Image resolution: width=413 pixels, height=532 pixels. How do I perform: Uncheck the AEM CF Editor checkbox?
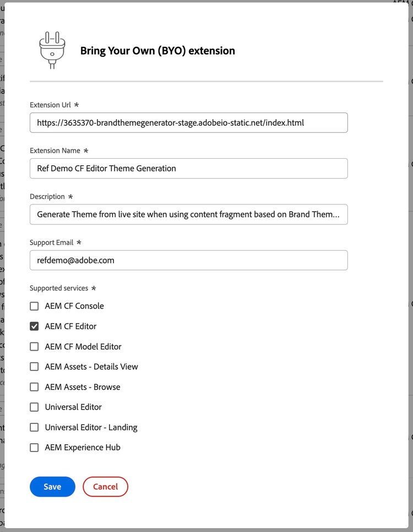[x=34, y=326]
